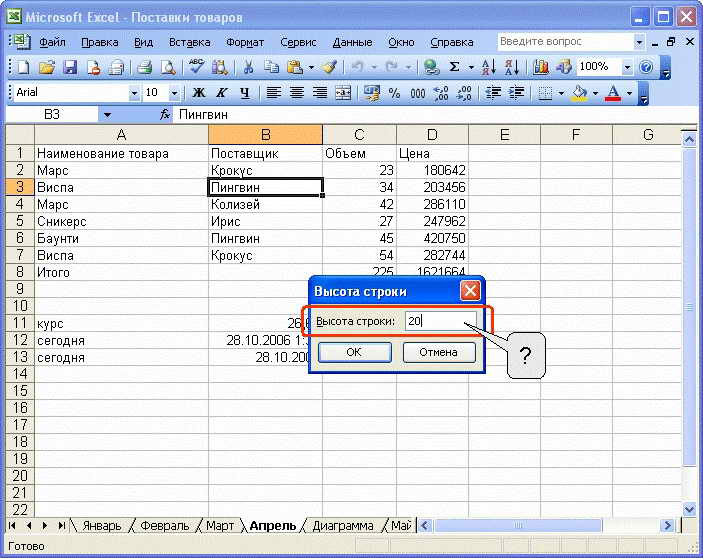Open the Формат menu
Image resolution: width=703 pixels, height=558 pixels.
pyautogui.click(x=245, y=42)
